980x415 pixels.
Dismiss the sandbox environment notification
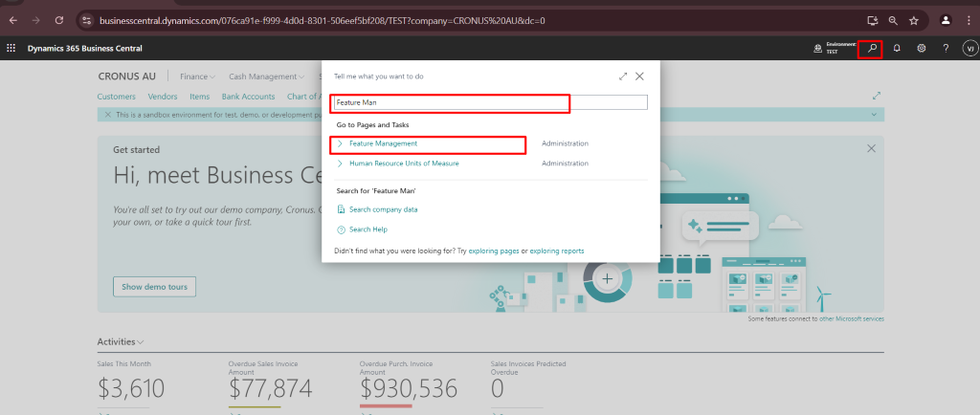pos(108,115)
